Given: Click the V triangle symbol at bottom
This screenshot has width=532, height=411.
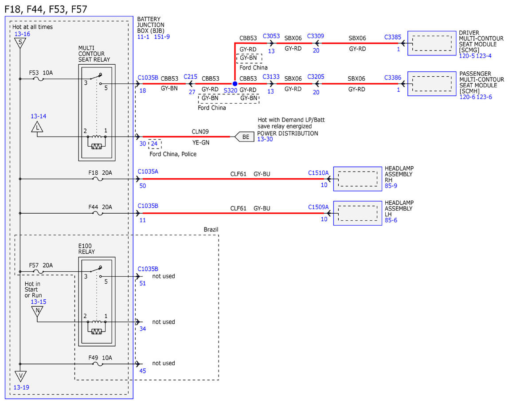Looking at the screenshot, I should point(20,376).
